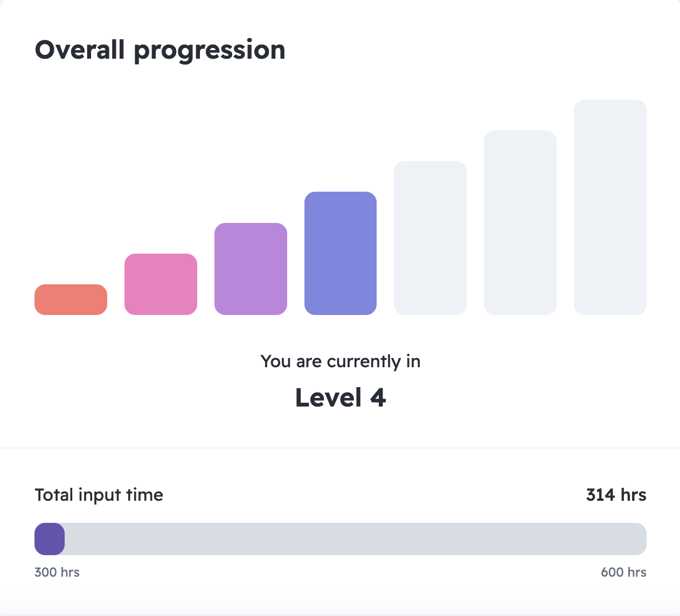
Task: Click the "300 hrs" minimum label
Action: click(x=57, y=572)
